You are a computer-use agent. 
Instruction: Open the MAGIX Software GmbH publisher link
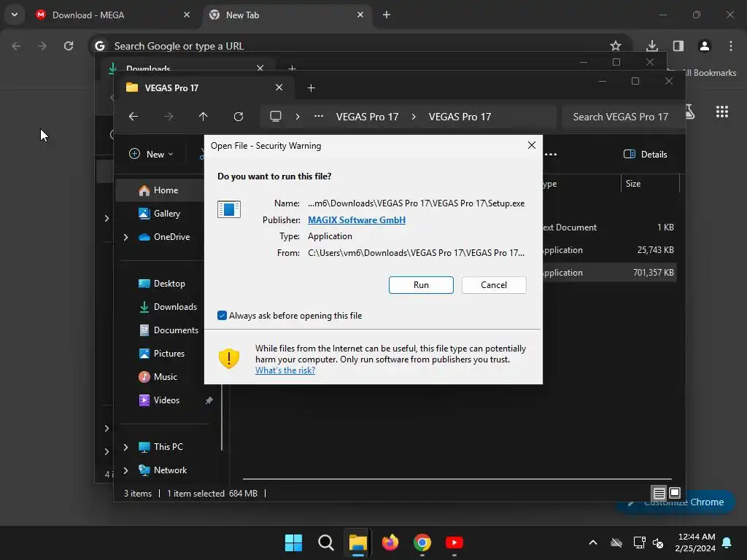coord(356,220)
